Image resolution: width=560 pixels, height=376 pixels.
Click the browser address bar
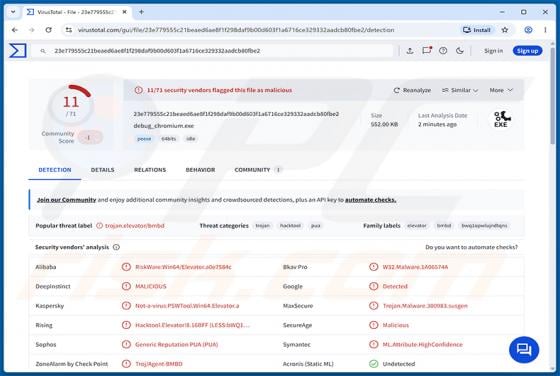(236, 30)
